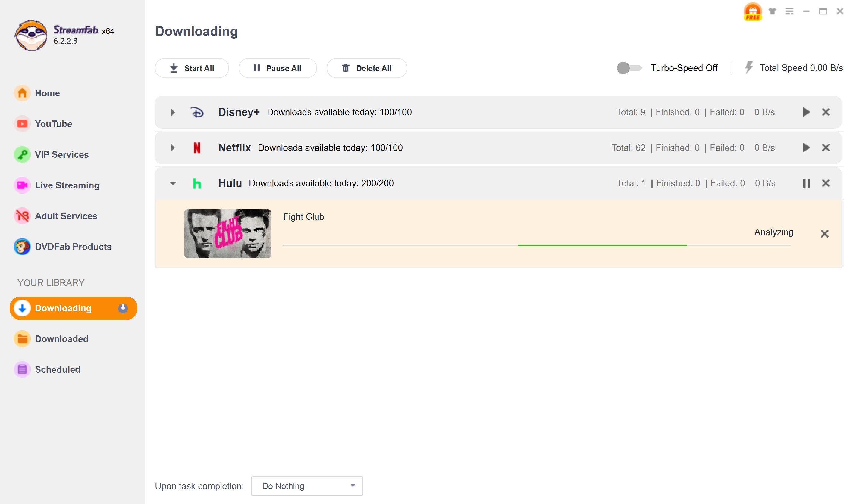Click the Total Speed lightning icon
The image size is (853, 504).
click(749, 67)
